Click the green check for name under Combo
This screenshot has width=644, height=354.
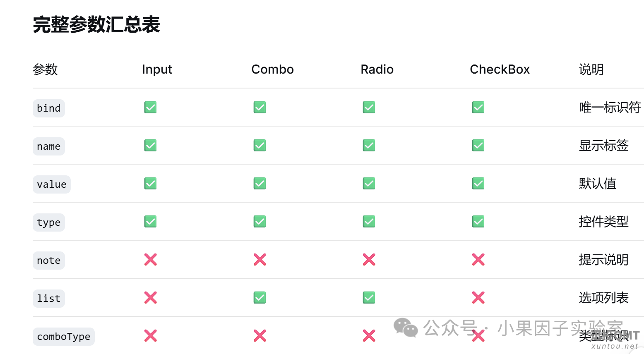coord(260,146)
